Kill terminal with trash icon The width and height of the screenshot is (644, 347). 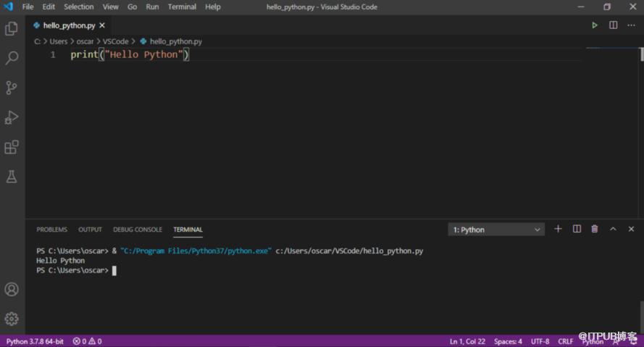coord(594,229)
